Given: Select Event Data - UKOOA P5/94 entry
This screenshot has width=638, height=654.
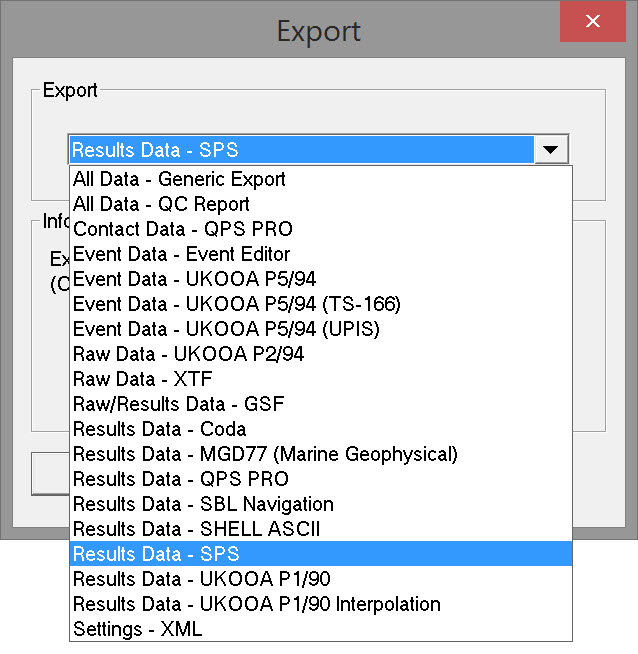Looking at the screenshot, I should click(195, 280).
